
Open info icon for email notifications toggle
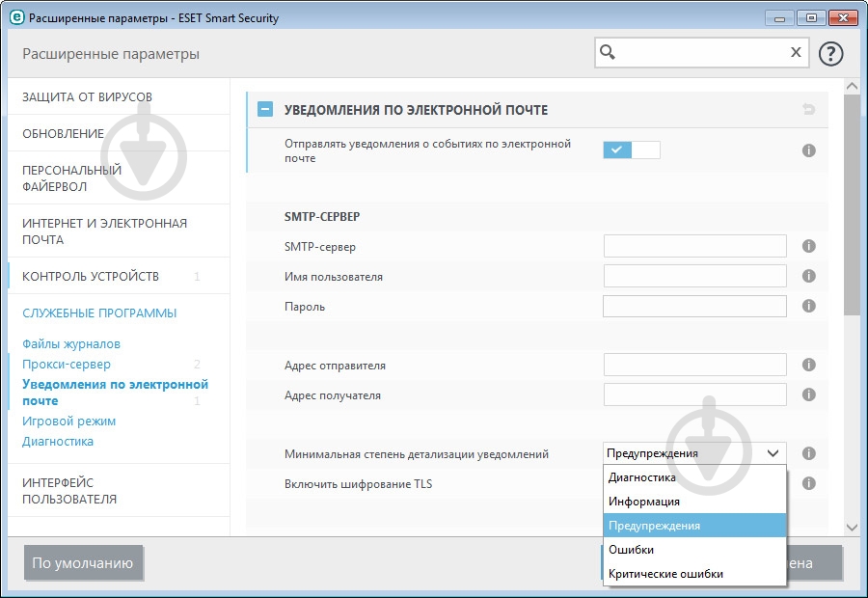click(808, 150)
